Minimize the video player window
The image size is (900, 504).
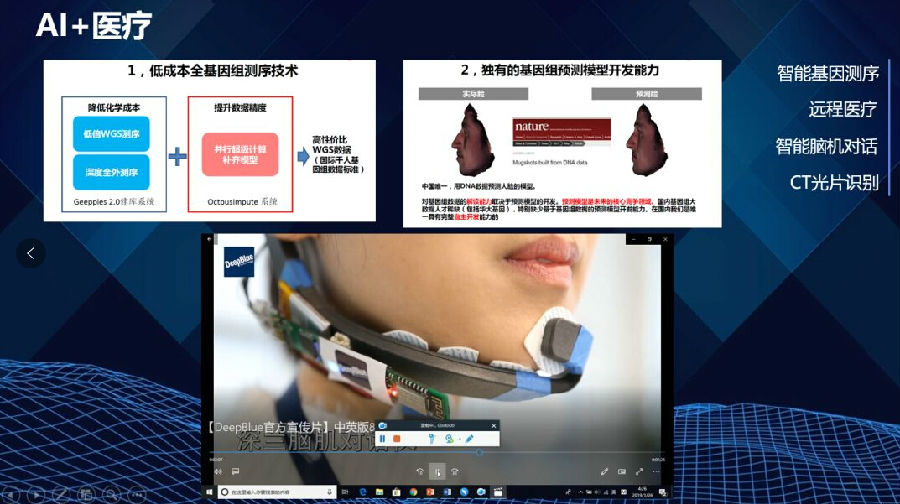coord(634,239)
